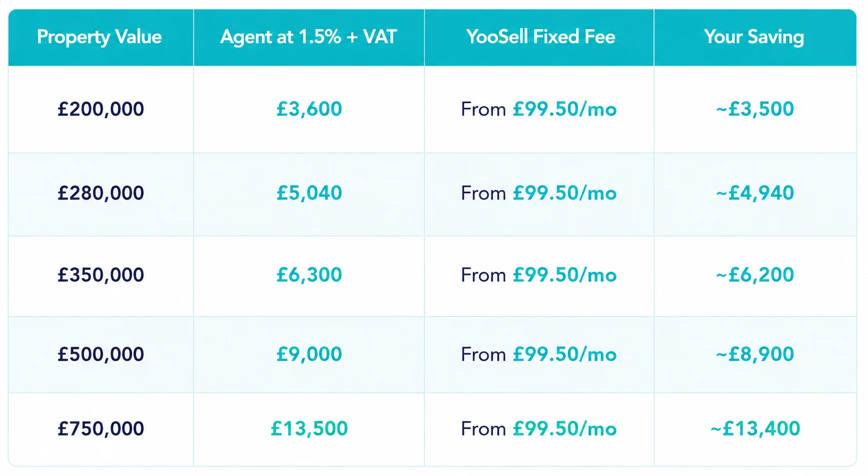The width and height of the screenshot is (868, 476).
Task: Click the ~£13,400 saving value
Action: 755,429
